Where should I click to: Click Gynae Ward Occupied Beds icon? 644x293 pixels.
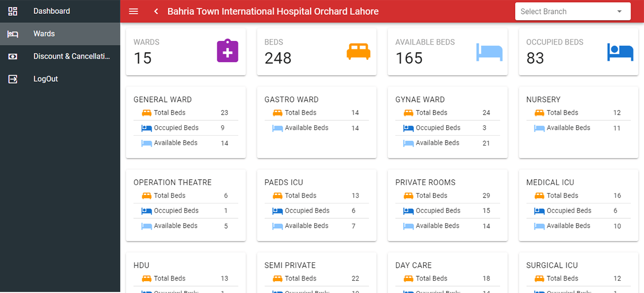point(408,128)
